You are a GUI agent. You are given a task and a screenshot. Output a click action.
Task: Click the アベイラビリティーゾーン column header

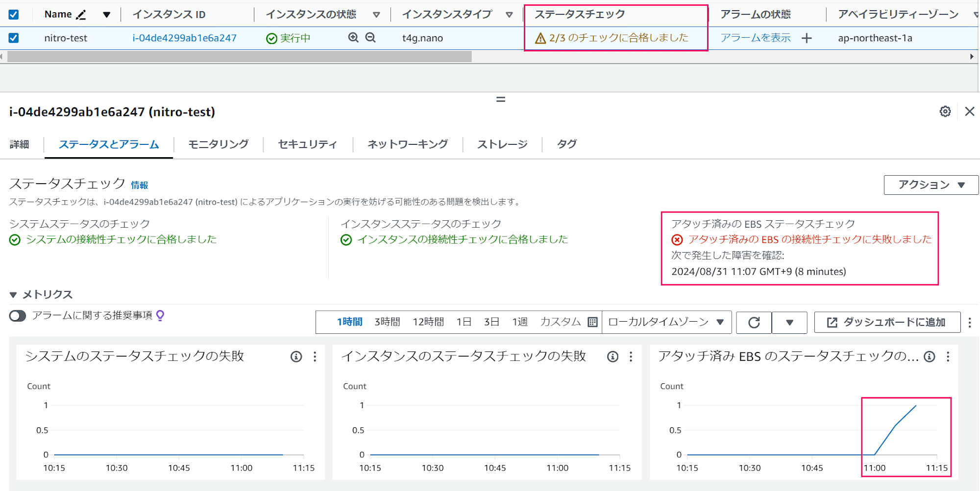[898, 15]
